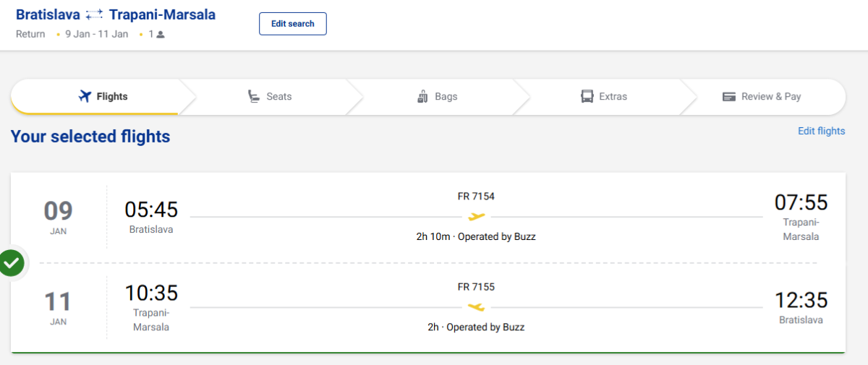Click the Edit flights link
Image resolution: width=868 pixels, height=365 pixels.
coord(821,131)
